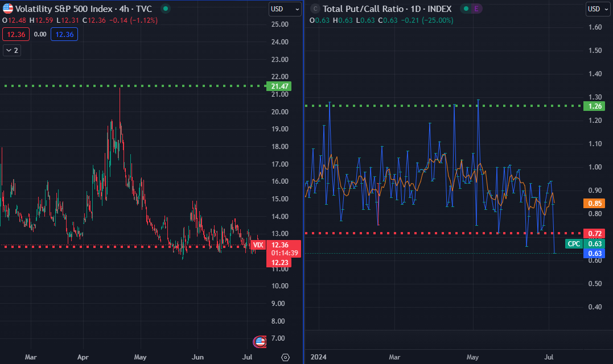The width and height of the screenshot is (613, 364).
Task: Click the Jul label on VIX time axis
Action: pyautogui.click(x=247, y=357)
